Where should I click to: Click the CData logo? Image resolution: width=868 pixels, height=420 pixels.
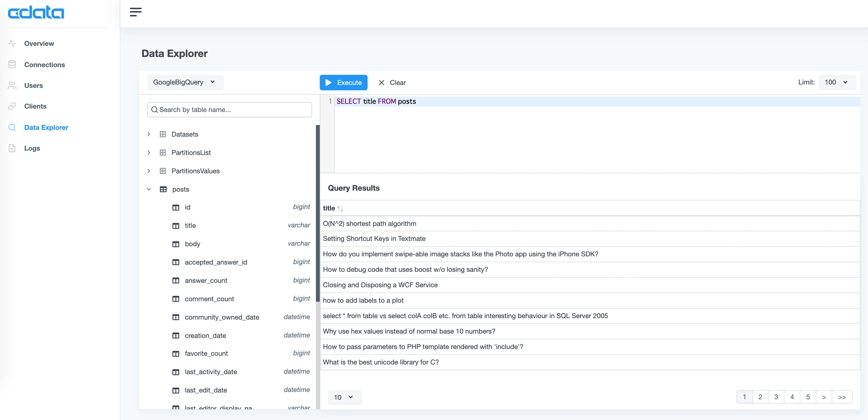(x=36, y=13)
